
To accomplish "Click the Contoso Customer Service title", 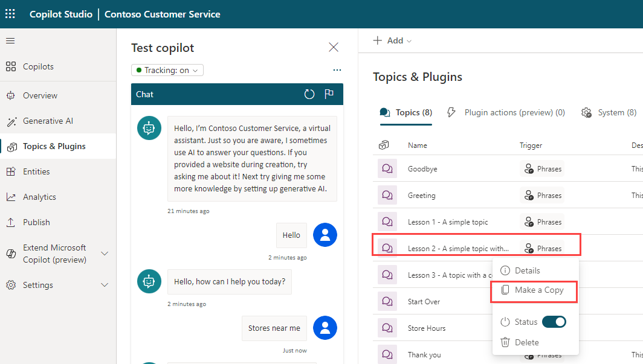I will point(163,14).
